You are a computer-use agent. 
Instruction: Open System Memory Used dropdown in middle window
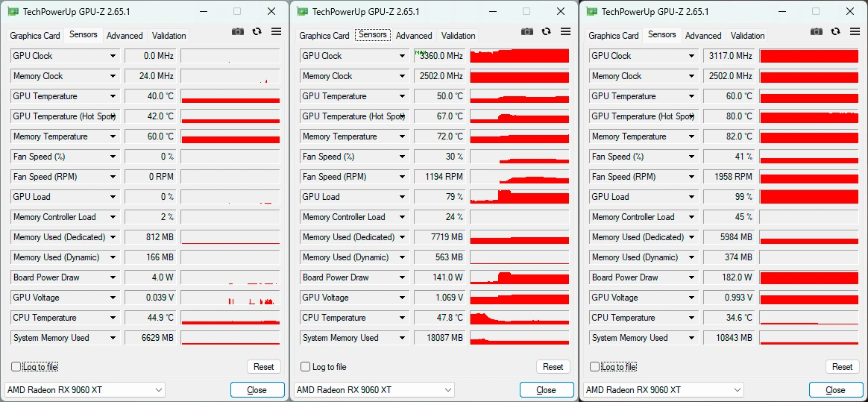tap(403, 338)
